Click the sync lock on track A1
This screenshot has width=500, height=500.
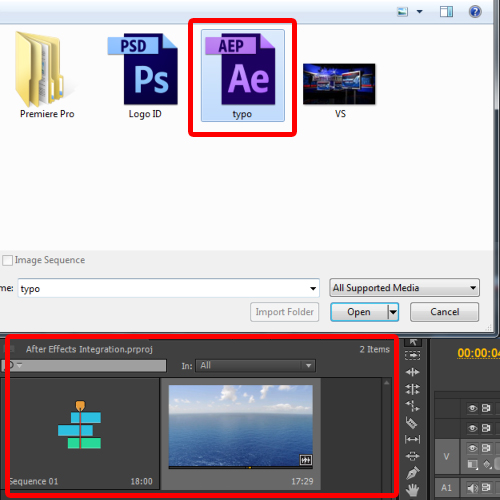486,488
